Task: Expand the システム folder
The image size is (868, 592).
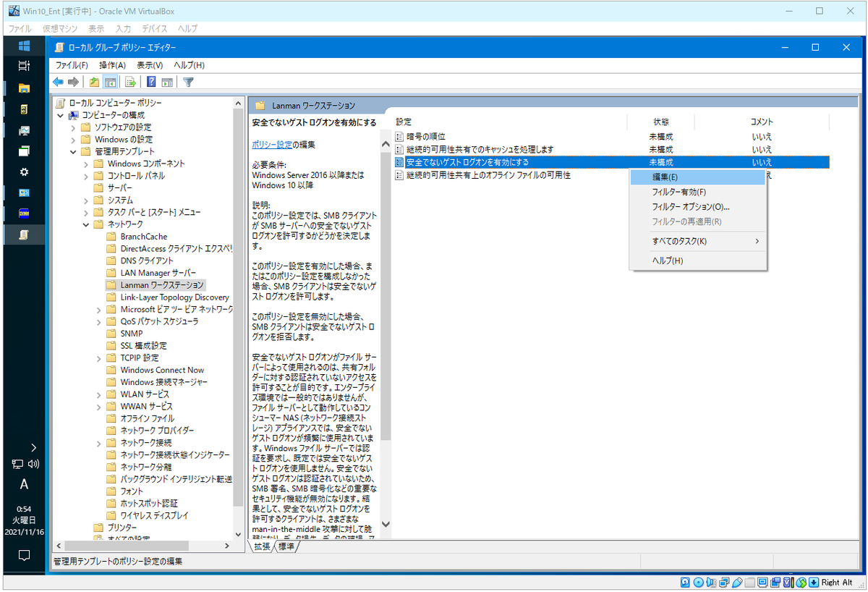Action: coord(87,200)
